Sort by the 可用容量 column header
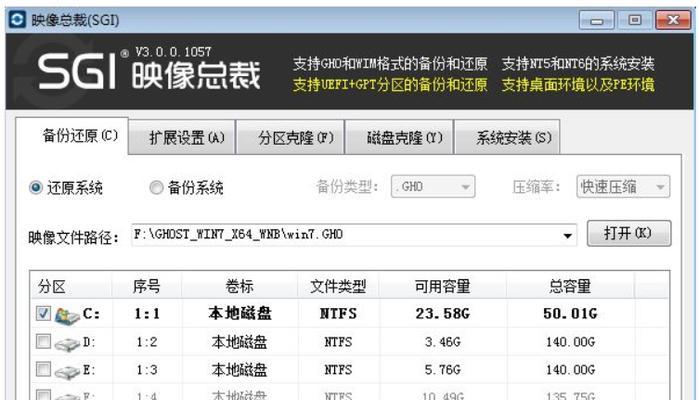Viewport: 699px width, 400px height. (x=442, y=286)
